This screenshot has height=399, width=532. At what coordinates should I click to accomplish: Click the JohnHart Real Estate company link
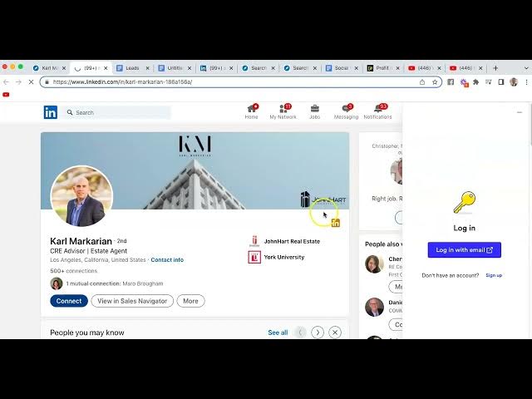point(291,241)
